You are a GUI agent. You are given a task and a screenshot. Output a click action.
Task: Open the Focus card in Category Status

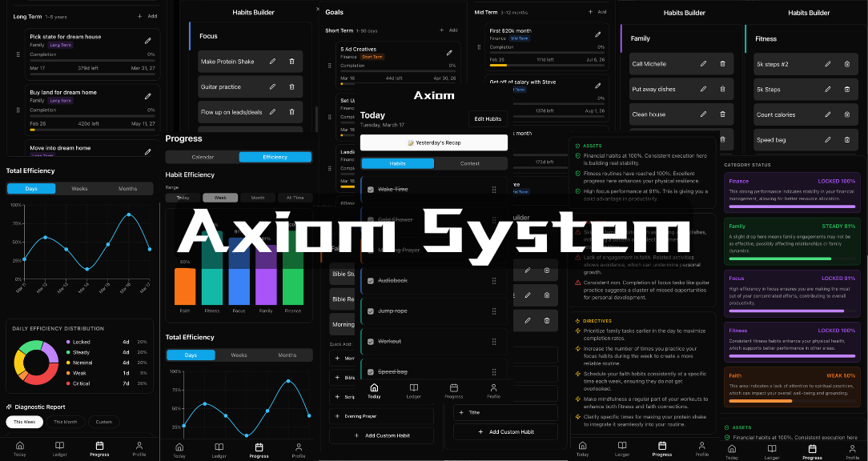tap(792, 292)
